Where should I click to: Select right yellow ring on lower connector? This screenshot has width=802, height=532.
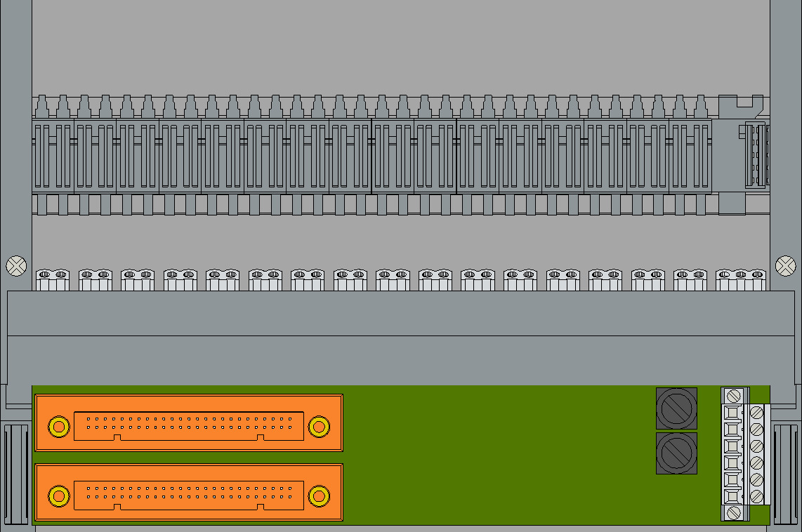[319, 496]
